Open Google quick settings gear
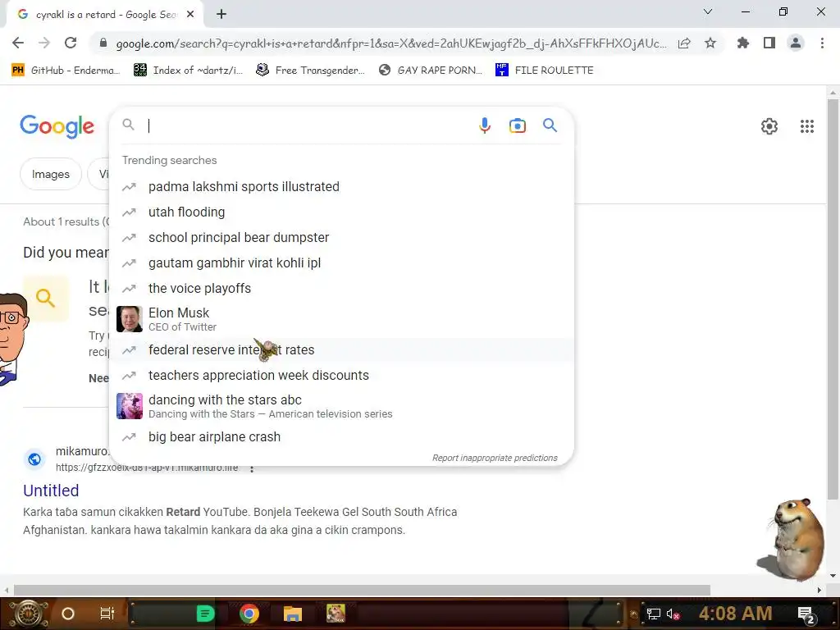Image resolution: width=840 pixels, height=630 pixels. [x=769, y=126]
